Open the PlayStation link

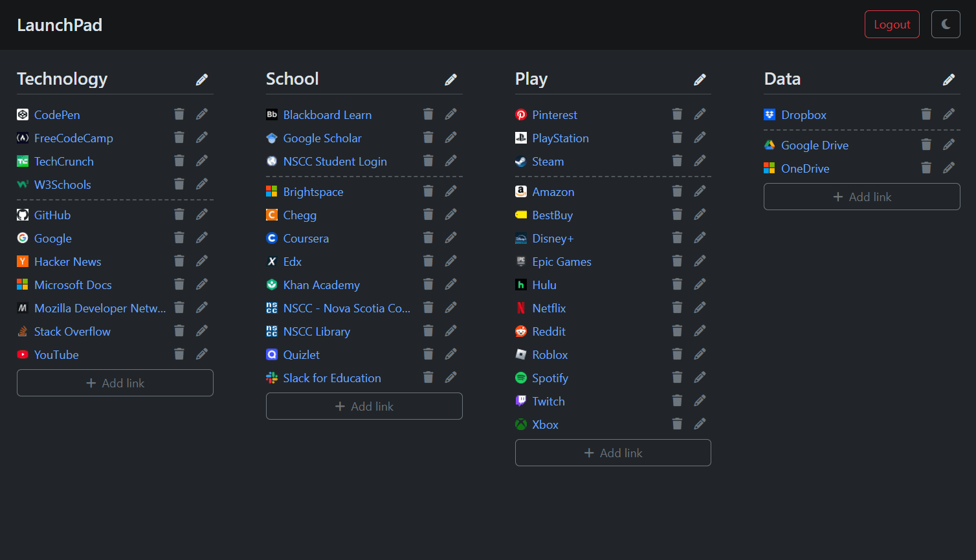pyautogui.click(x=560, y=138)
